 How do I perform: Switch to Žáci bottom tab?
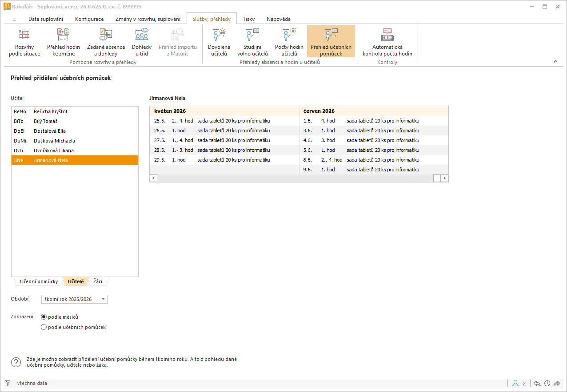(98, 281)
